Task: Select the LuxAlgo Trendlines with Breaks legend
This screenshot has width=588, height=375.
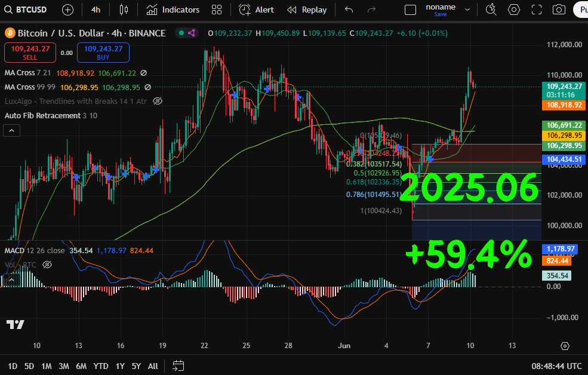Action: [x=76, y=102]
